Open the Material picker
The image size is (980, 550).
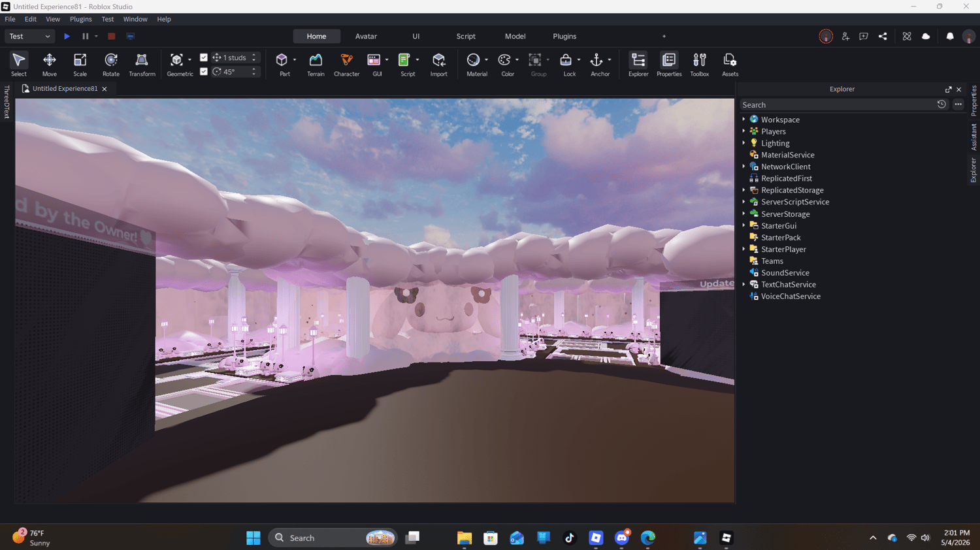[x=473, y=60]
